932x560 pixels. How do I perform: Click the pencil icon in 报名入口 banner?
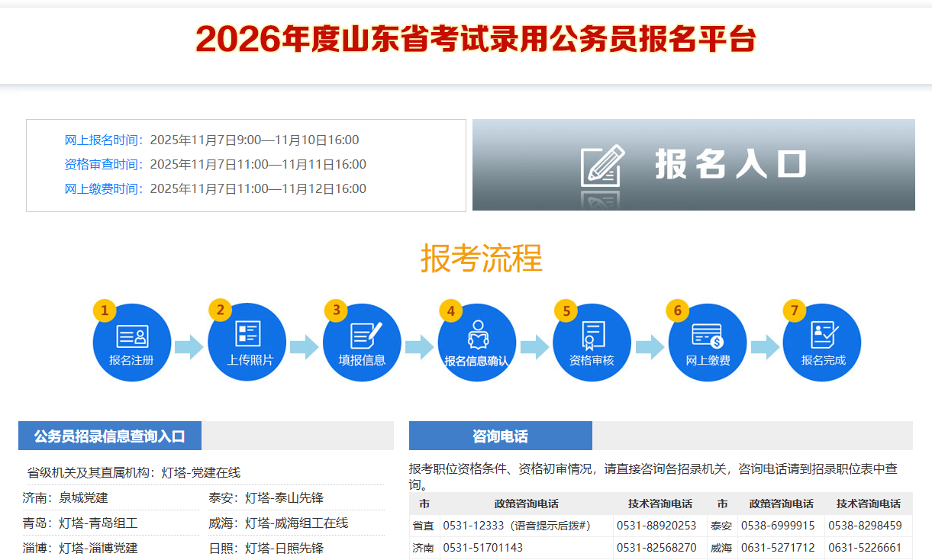pos(602,166)
